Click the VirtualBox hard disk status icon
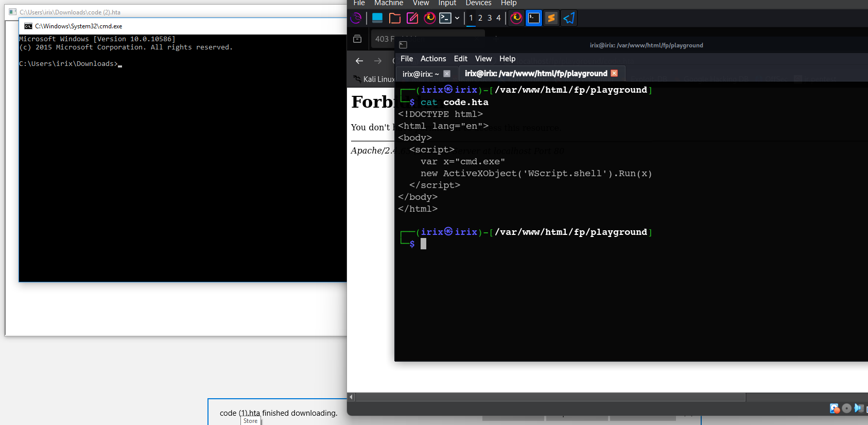 [835, 409]
